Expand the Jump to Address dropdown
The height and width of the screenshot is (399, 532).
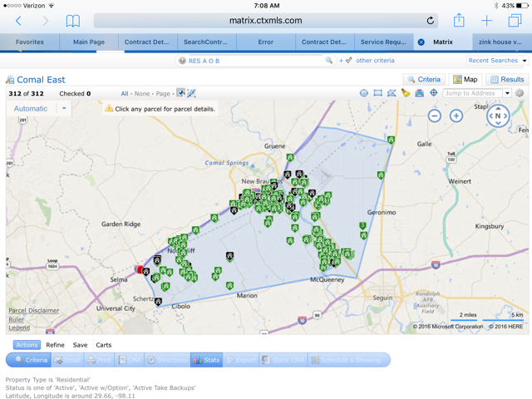coord(507,93)
